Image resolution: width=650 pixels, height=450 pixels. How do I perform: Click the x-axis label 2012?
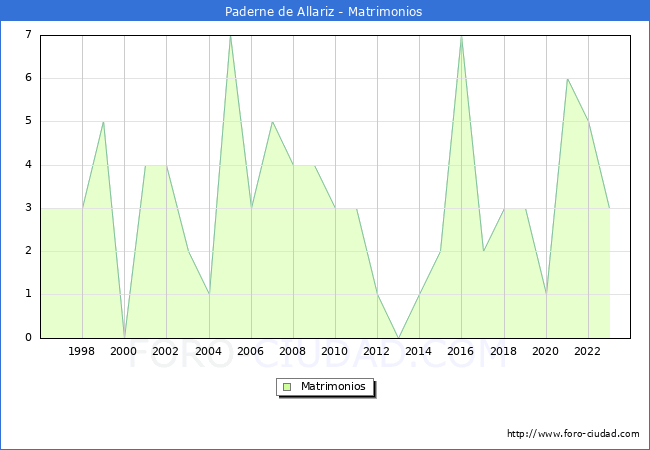click(x=376, y=351)
